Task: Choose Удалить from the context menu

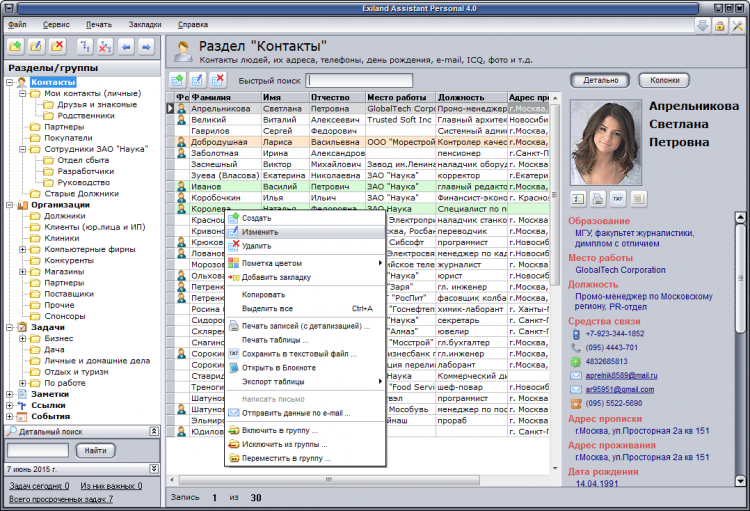Action: point(256,245)
